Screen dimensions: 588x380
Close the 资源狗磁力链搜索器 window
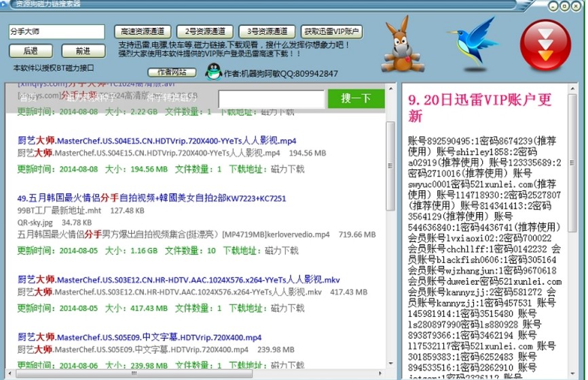click(x=576, y=6)
